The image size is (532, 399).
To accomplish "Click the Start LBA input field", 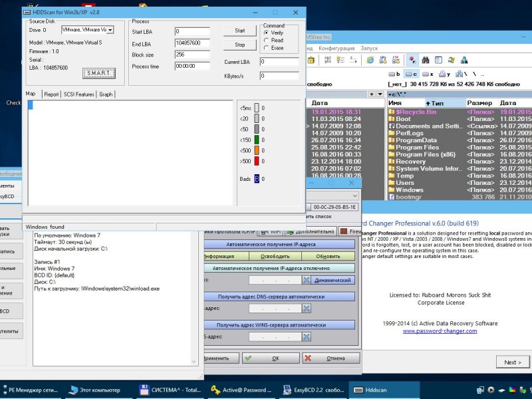I will (192, 31).
